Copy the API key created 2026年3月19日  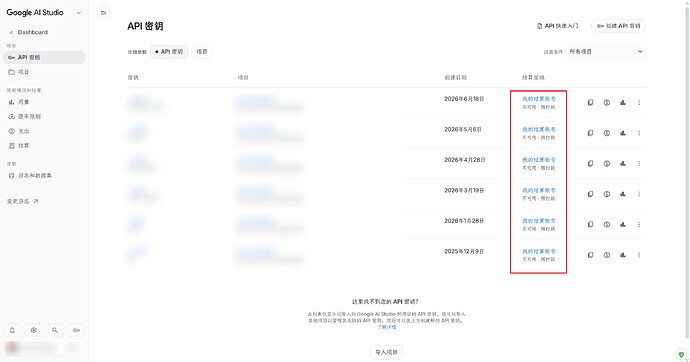pyautogui.click(x=591, y=194)
